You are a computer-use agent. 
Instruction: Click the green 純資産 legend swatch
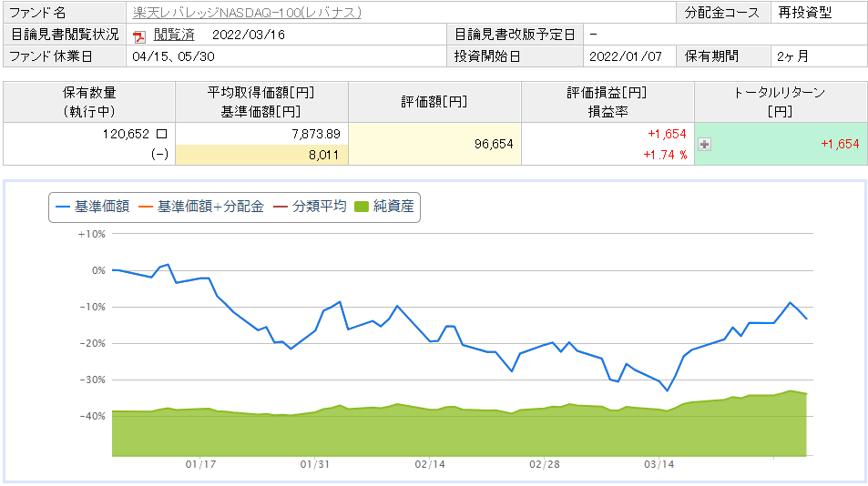[361, 208]
